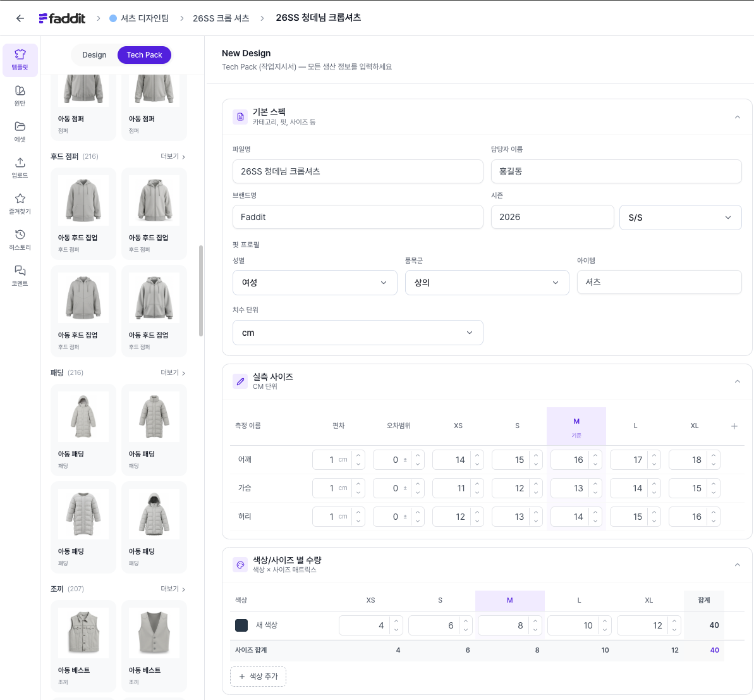Select the M 기준 size column header

click(576, 427)
